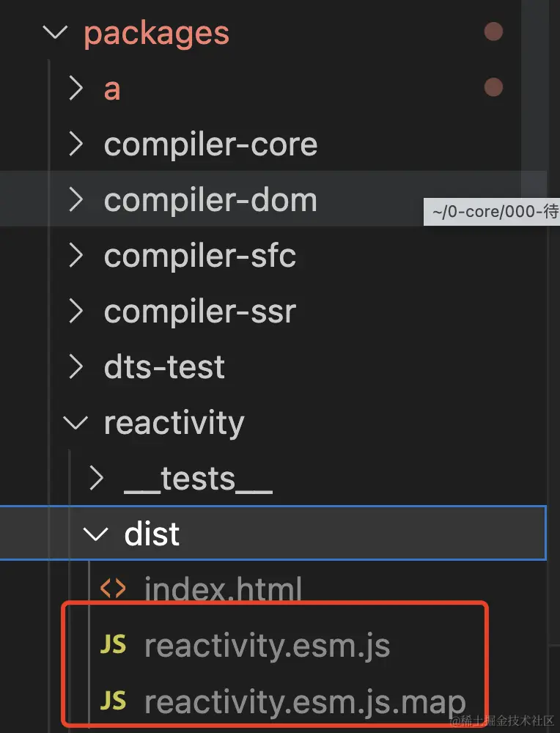This screenshot has width=560, height=733.
Task: Click the modified indicator dot beside folder a
Action: (x=493, y=86)
